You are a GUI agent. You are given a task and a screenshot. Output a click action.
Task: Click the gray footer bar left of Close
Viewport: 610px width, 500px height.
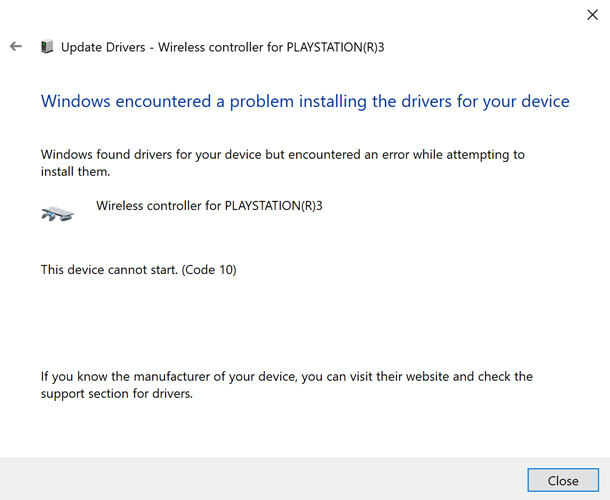coord(263,479)
